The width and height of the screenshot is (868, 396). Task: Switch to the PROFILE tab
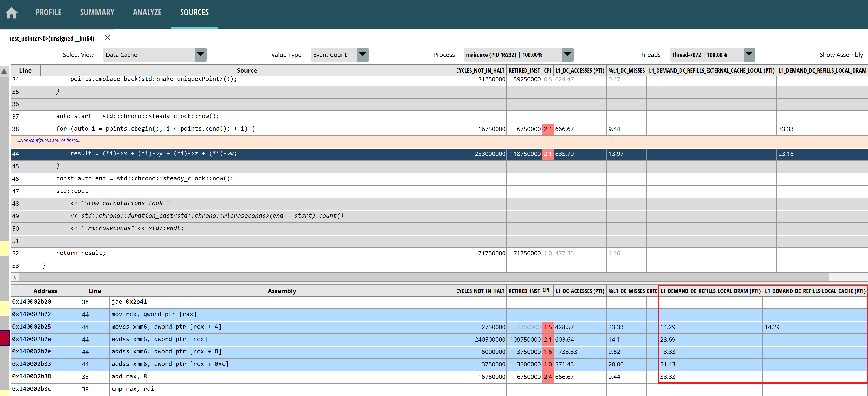[x=48, y=12]
